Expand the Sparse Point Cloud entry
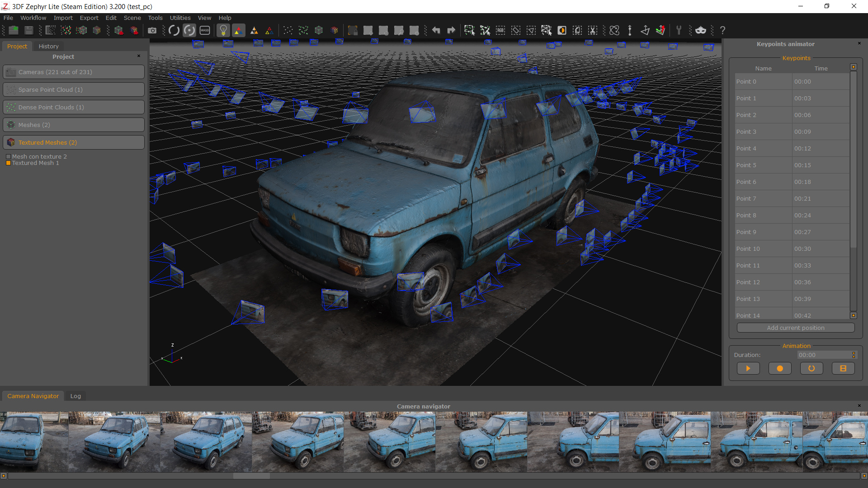868x488 pixels. coord(73,89)
